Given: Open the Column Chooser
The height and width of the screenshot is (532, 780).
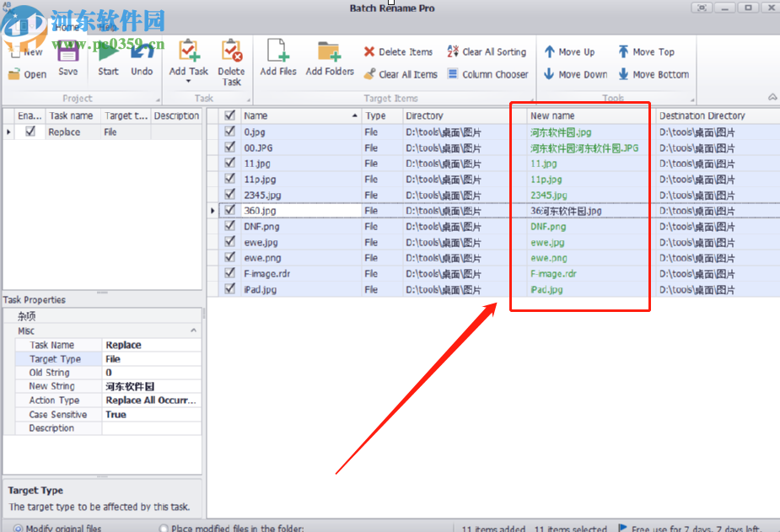Looking at the screenshot, I should [487, 74].
